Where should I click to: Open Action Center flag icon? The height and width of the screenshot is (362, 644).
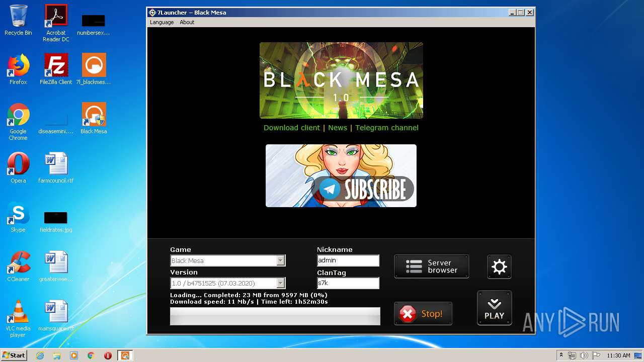[x=595, y=355]
